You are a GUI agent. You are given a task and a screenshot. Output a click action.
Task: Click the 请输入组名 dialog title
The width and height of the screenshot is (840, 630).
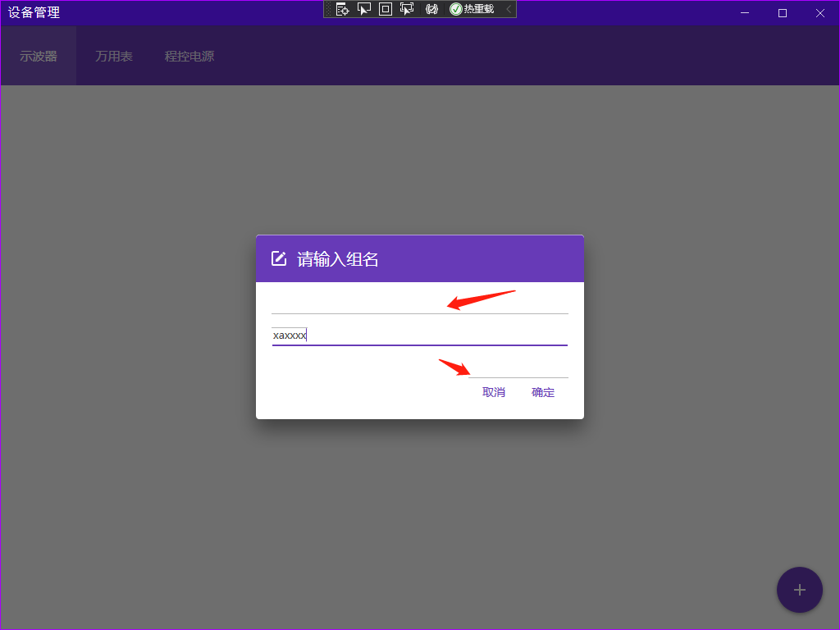pyautogui.click(x=338, y=259)
